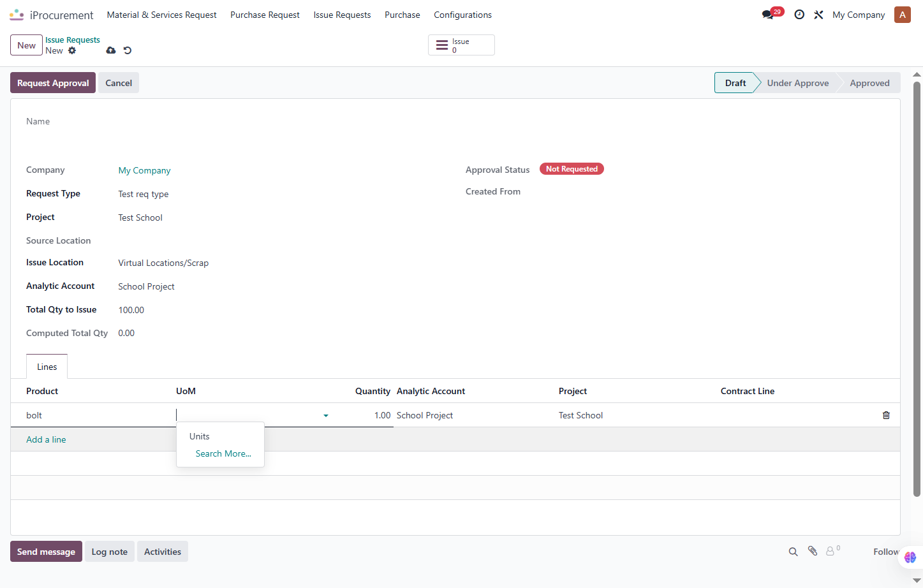This screenshot has height=588, width=923.
Task: Save record manually with cloud upload icon
Action: [111, 50]
